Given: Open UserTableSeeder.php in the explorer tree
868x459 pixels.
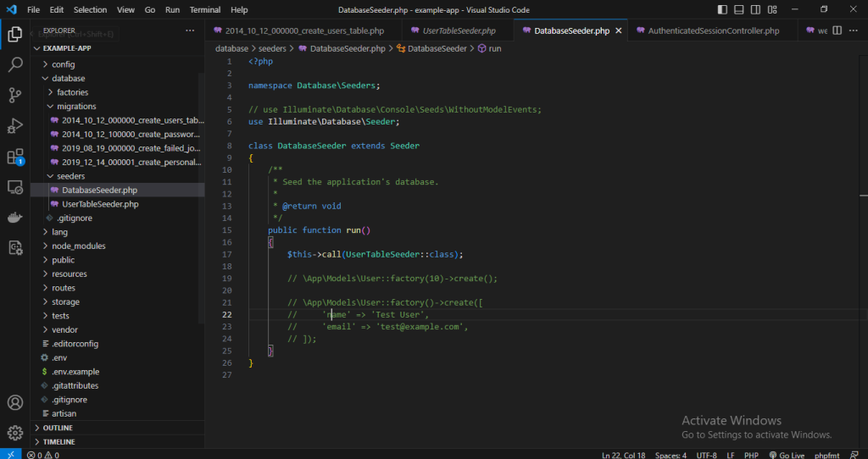Looking at the screenshot, I should (100, 204).
